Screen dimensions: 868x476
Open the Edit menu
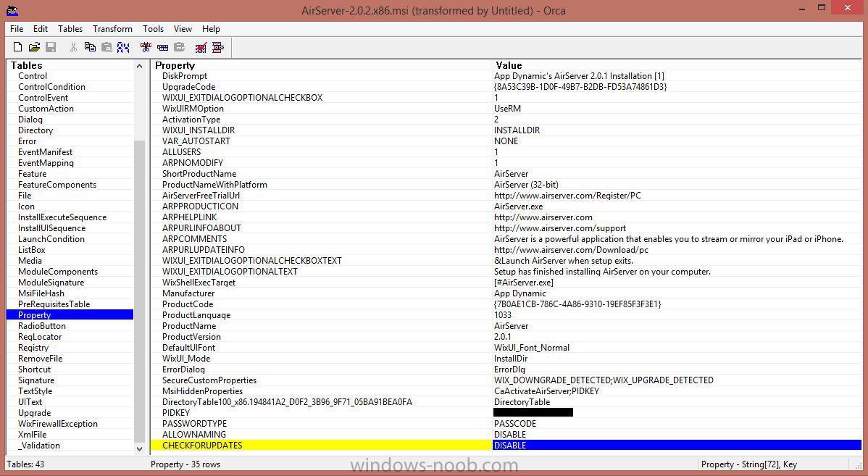[x=41, y=29]
